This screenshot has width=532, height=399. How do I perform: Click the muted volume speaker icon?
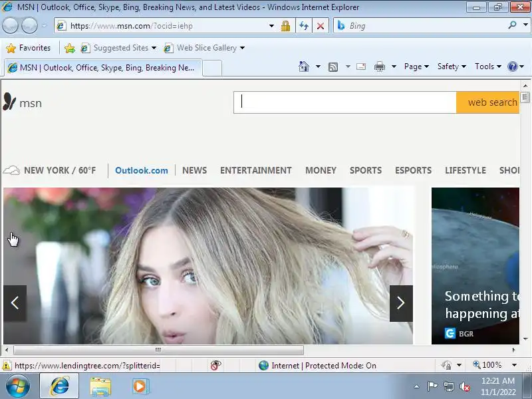(x=464, y=386)
